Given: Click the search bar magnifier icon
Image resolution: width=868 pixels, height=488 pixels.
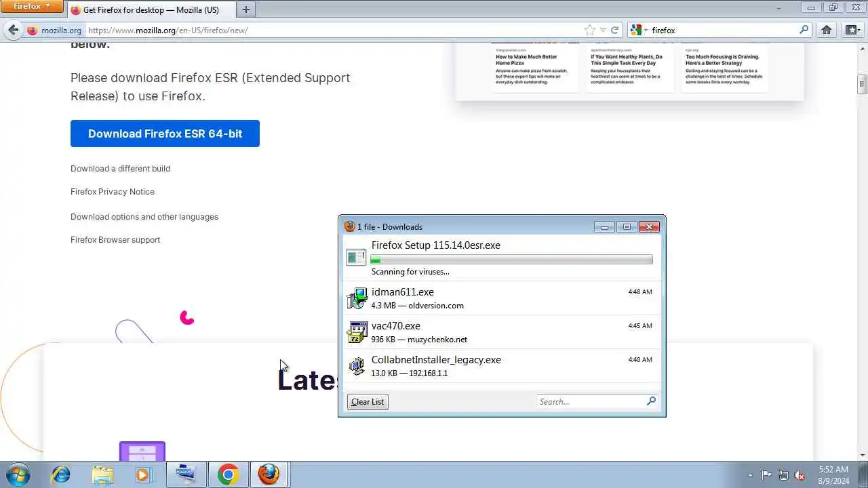Looking at the screenshot, I should tap(804, 30).
